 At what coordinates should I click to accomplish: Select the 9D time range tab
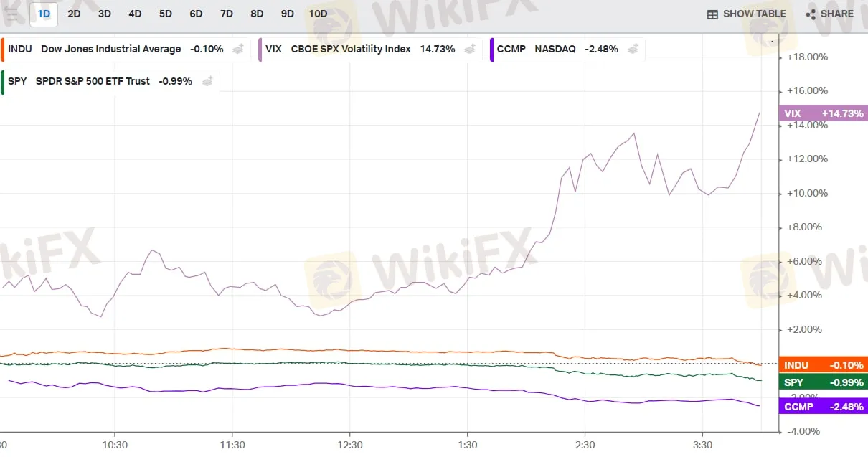tap(288, 14)
